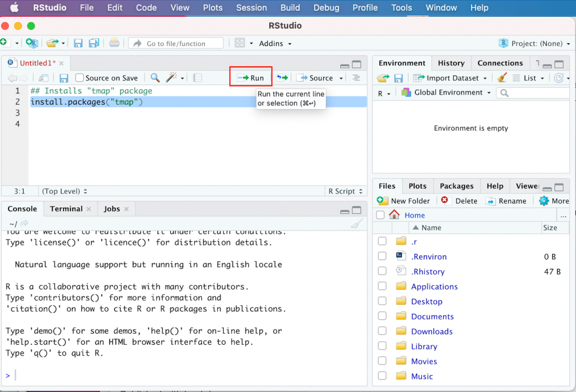The image size is (576, 392).
Task: Tick the checkbox for .Renviron
Action: point(382,256)
